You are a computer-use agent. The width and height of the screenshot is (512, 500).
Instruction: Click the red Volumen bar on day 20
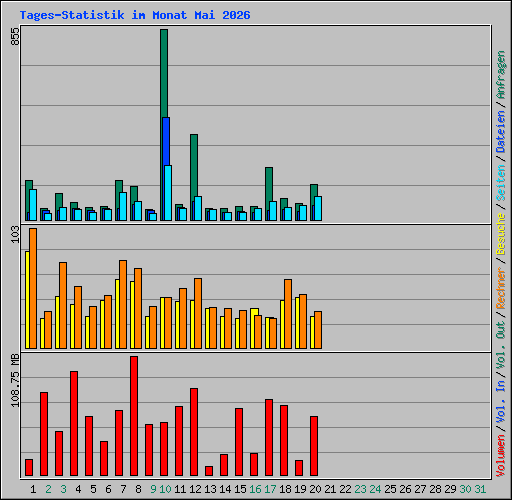(314, 446)
